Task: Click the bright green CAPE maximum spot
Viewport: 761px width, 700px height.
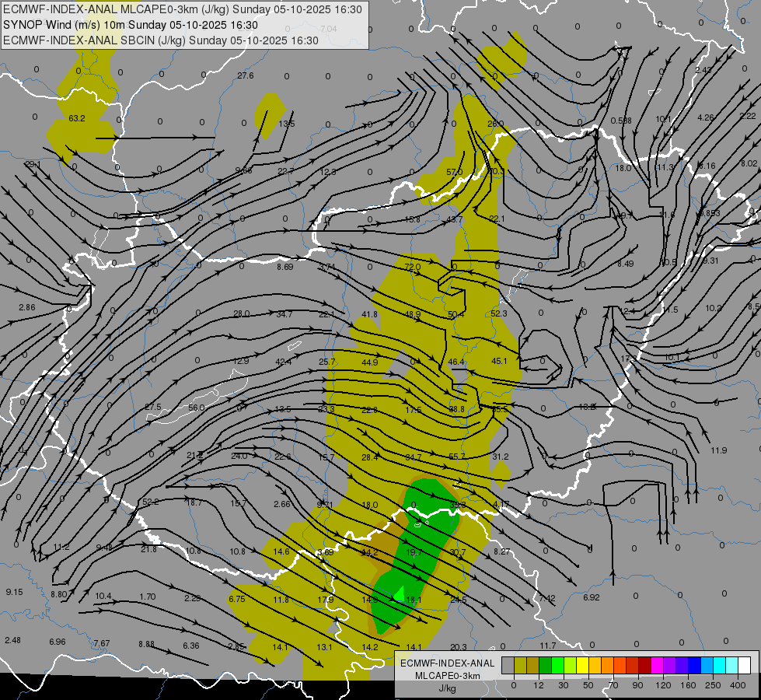Action: 399,593
